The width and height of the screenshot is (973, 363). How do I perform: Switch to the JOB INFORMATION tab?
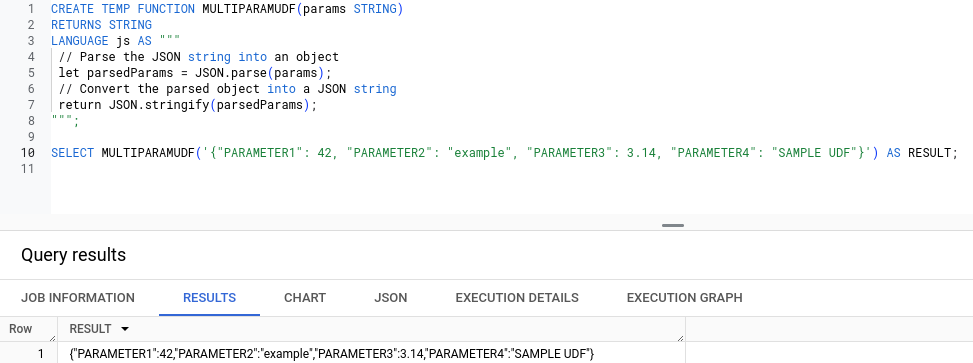(x=78, y=298)
